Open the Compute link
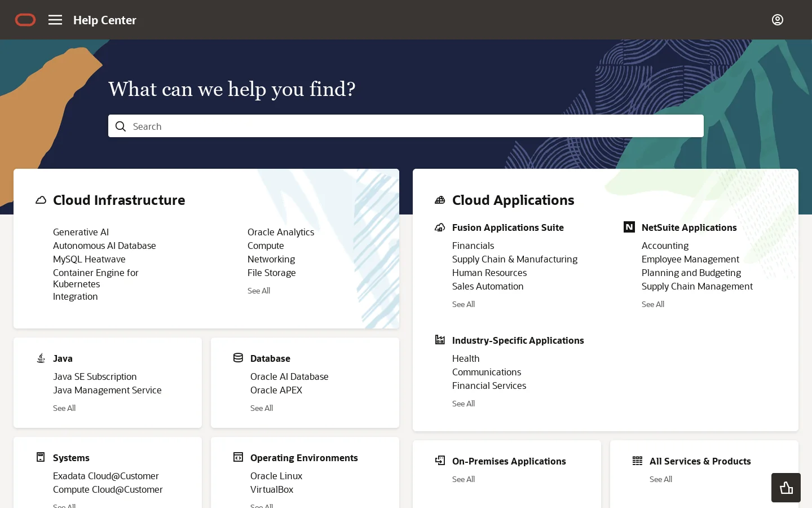The width and height of the screenshot is (812, 508). coord(266,246)
